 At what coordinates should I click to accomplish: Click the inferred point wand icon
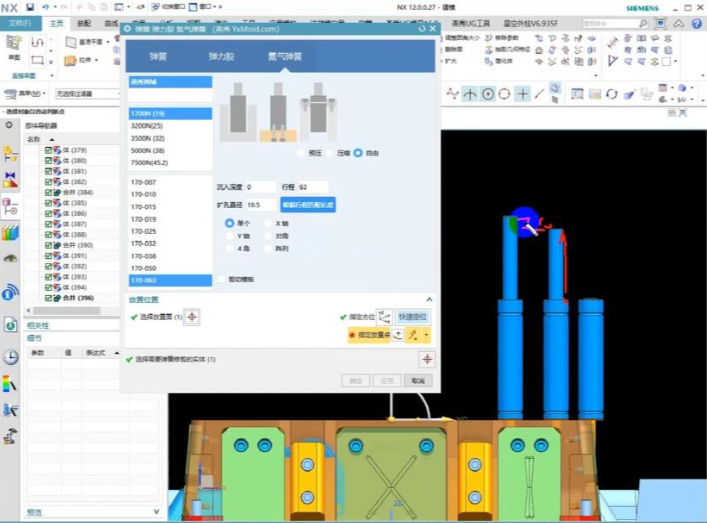click(x=412, y=335)
